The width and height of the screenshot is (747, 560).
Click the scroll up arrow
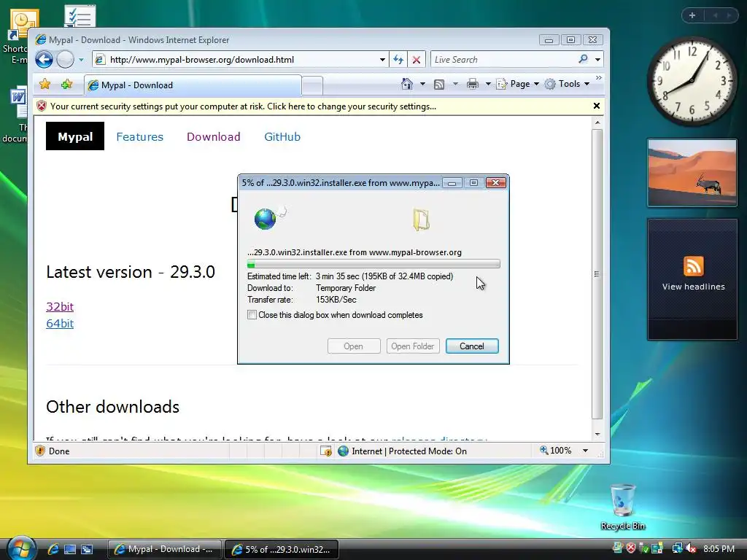click(x=597, y=122)
